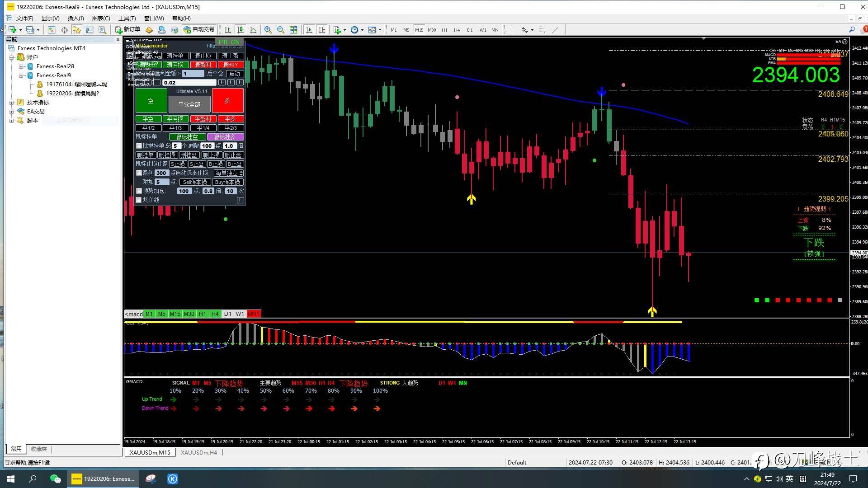Click the tile windows grid icon
The image size is (868, 488).
point(293,30)
